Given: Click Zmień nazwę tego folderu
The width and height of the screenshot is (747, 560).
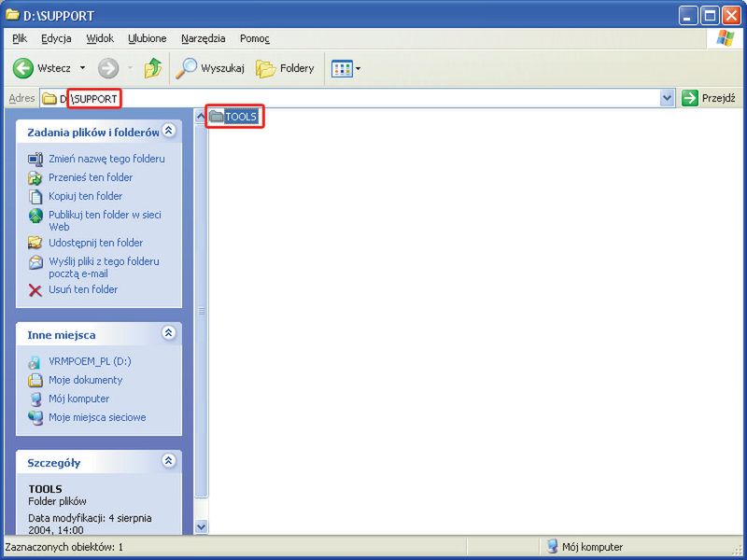Looking at the screenshot, I should pos(106,159).
